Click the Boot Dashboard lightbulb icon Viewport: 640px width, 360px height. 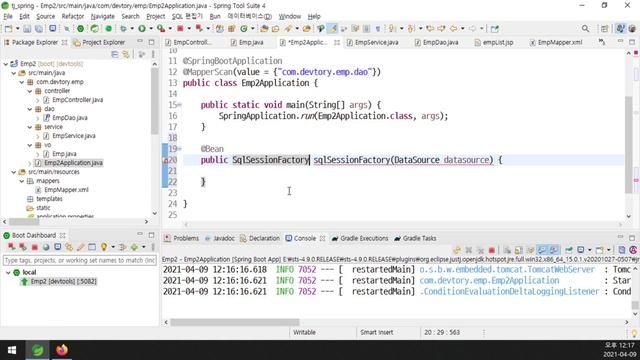tap(104, 247)
